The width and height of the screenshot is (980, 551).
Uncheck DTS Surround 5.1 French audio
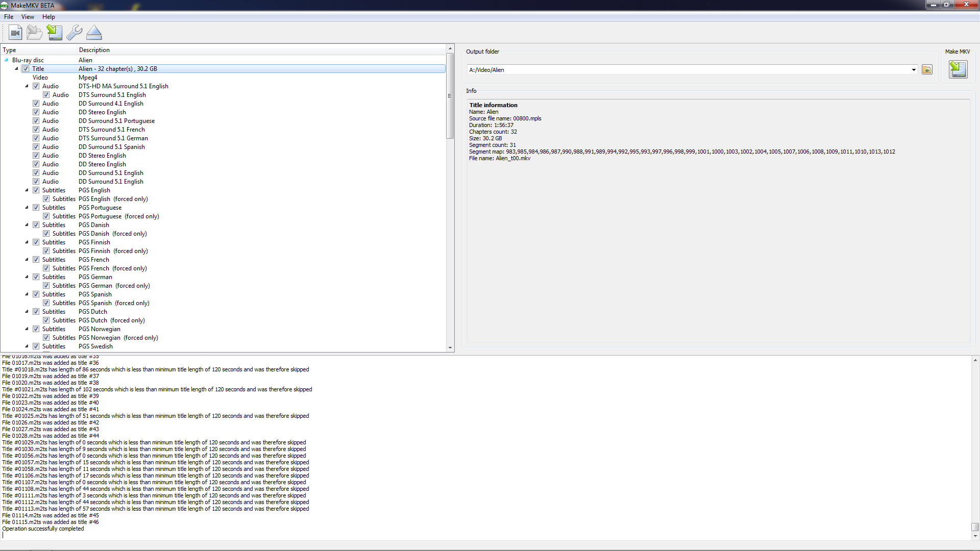36,130
